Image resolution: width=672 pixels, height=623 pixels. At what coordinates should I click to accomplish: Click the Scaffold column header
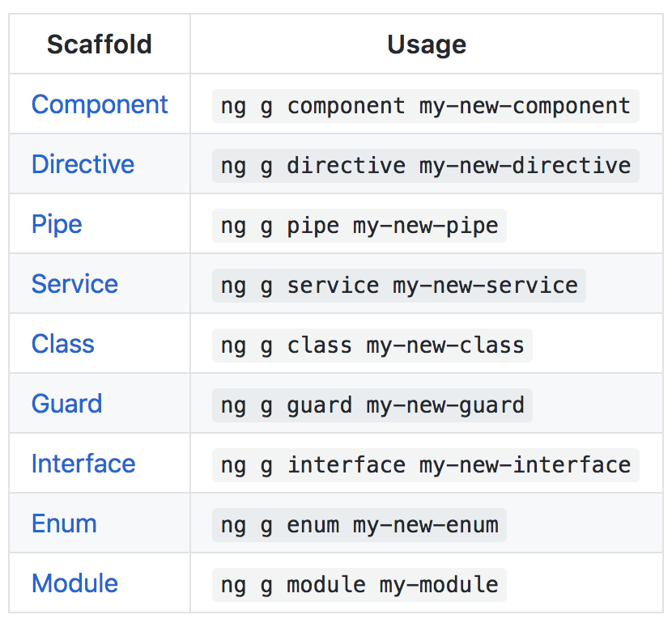coord(100,44)
